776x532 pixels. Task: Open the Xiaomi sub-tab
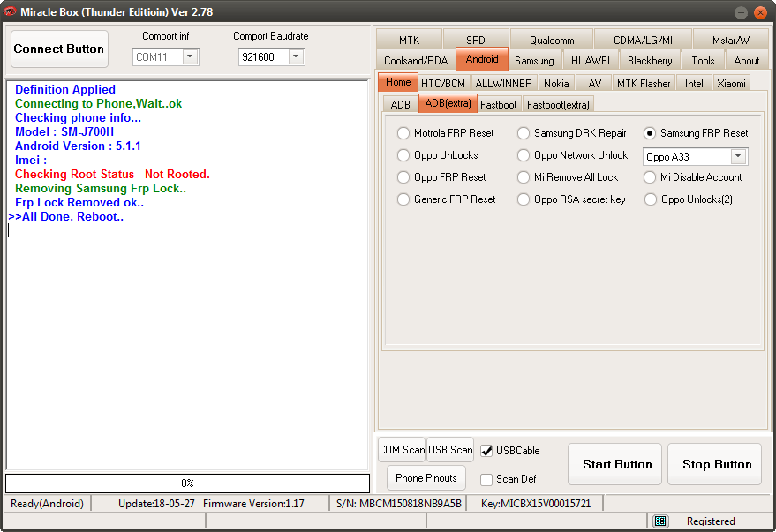tap(731, 83)
